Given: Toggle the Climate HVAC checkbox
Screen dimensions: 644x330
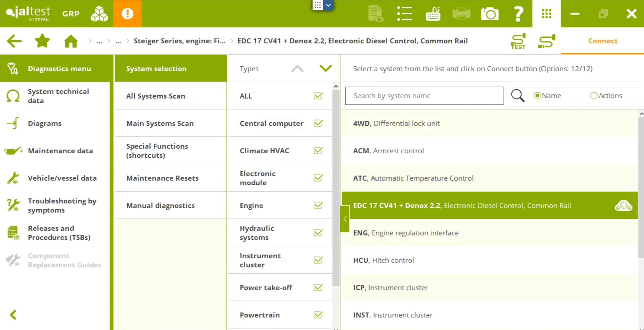Looking at the screenshot, I should tap(318, 151).
